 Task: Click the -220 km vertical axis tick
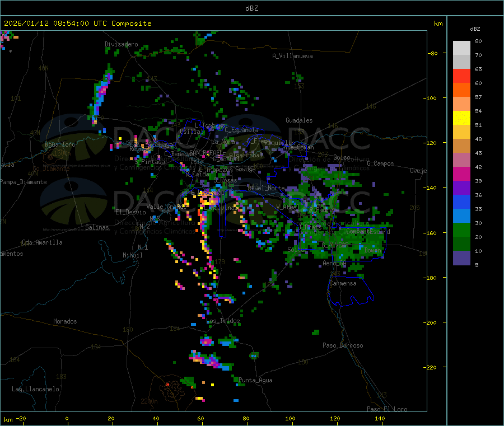pyautogui.click(x=431, y=367)
